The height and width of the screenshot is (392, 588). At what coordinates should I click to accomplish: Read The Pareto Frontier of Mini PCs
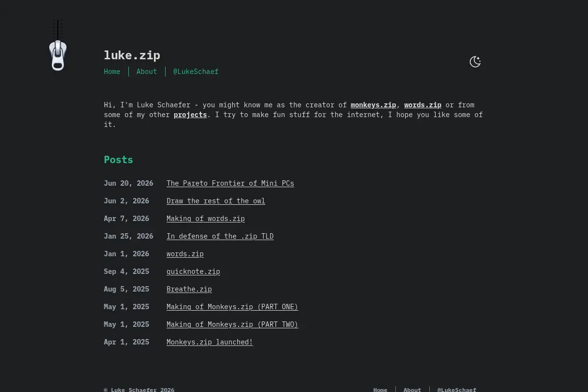coord(230,183)
